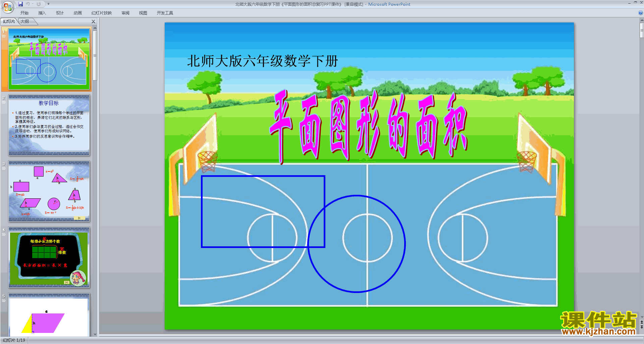Select slide 4 thumbnail with blackboard
Viewport: 644px width, 344px height.
(x=49, y=257)
